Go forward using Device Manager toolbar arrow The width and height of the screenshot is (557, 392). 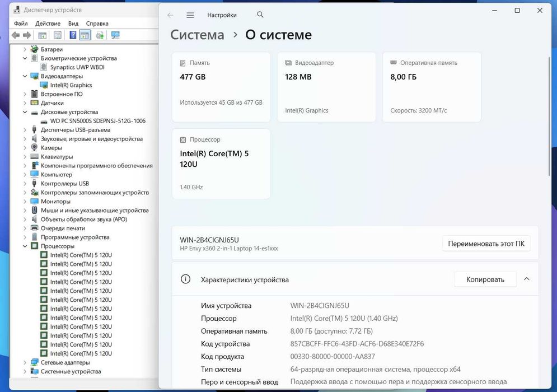point(27,35)
